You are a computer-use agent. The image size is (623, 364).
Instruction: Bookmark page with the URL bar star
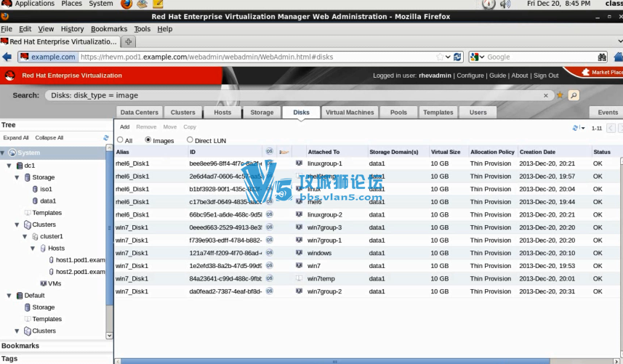click(439, 57)
